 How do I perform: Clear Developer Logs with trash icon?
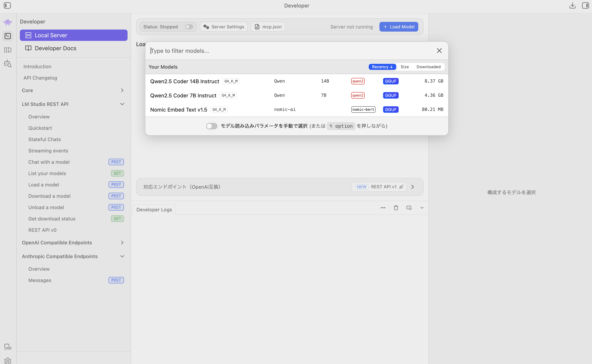396,208
